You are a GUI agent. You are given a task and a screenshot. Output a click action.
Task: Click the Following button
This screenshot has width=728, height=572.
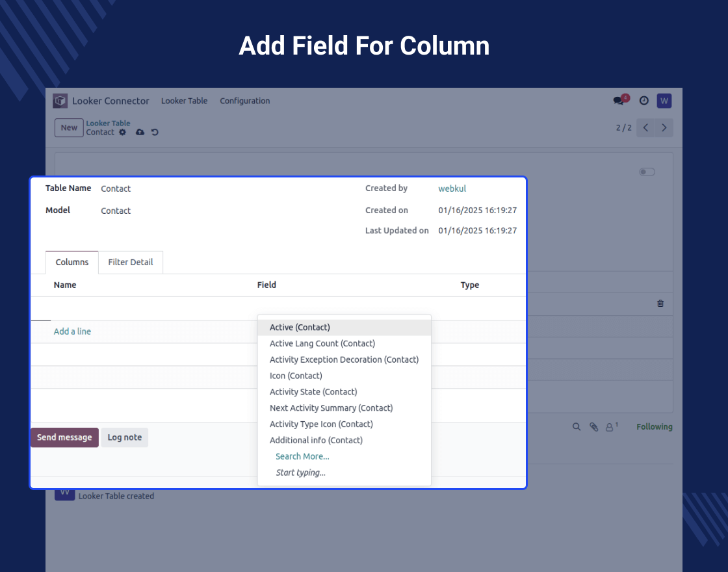[x=654, y=426]
